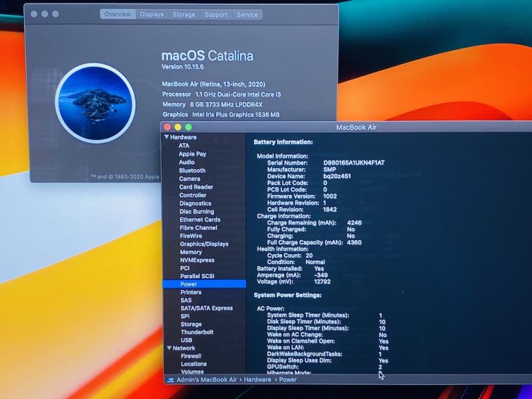Viewport: 532px width, 399px height.
Task: Select PCI in the hardware list
Action: [x=185, y=268]
